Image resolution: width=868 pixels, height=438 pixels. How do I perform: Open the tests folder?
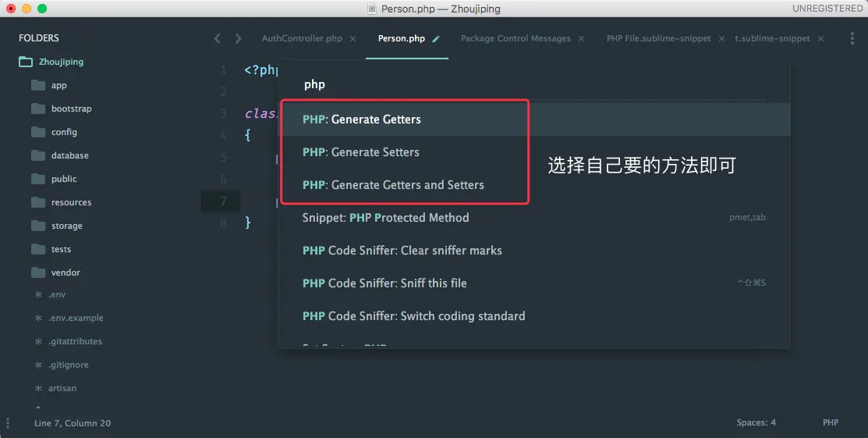click(x=61, y=249)
